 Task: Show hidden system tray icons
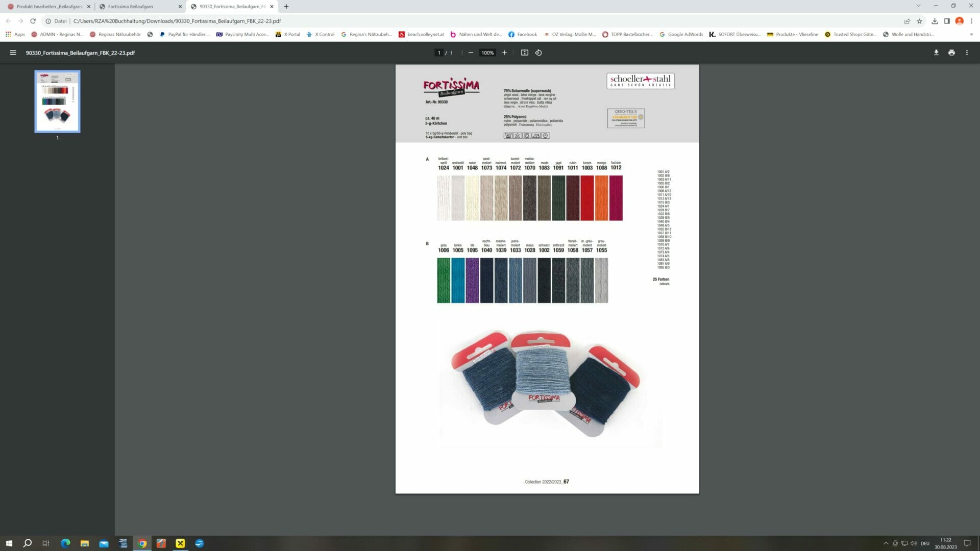(x=886, y=543)
